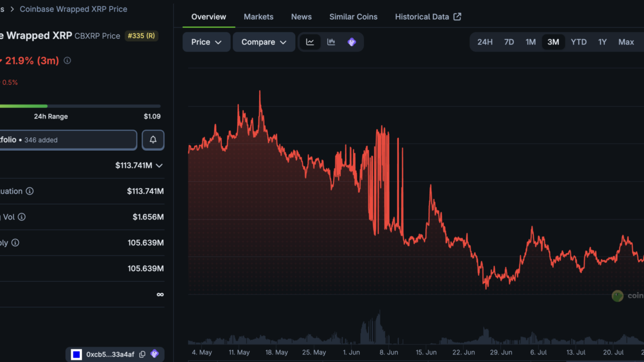
Task: Select the 24H time range
Action: click(x=485, y=42)
